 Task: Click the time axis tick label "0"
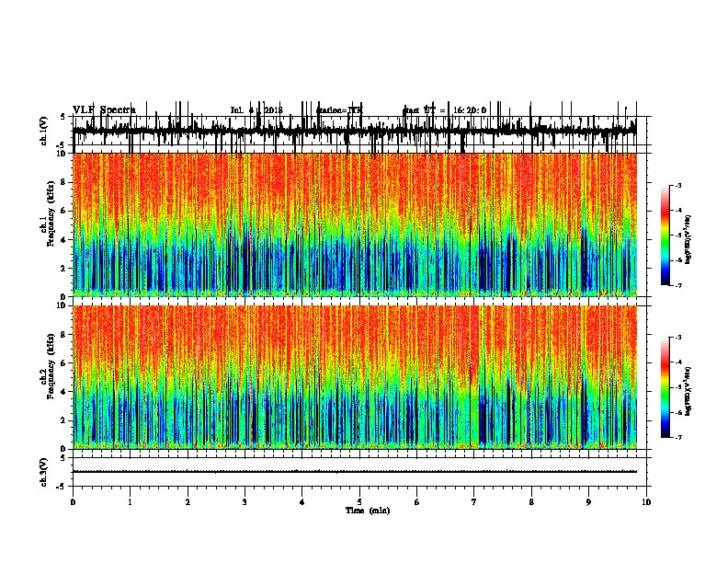coord(73,502)
